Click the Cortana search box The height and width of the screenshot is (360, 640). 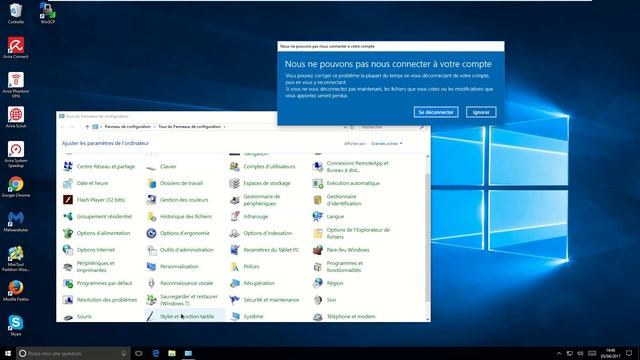73,353
